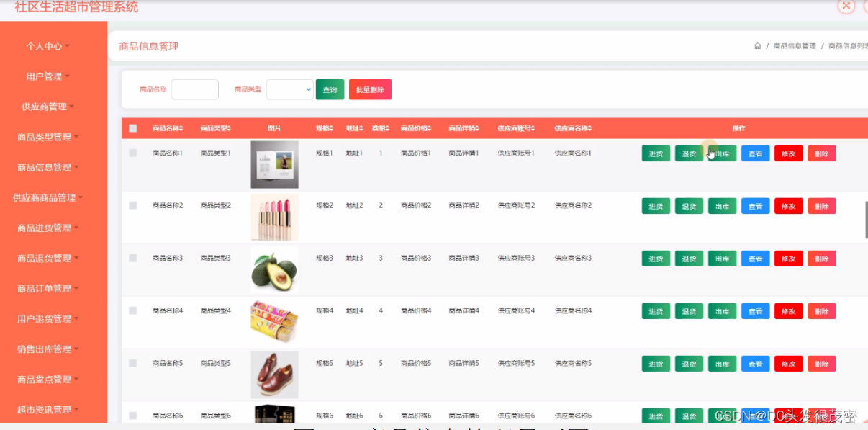This screenshot has height=430, width=868.
Task: Click 退货 button for 商品名称1
Action: pos(689,153)
